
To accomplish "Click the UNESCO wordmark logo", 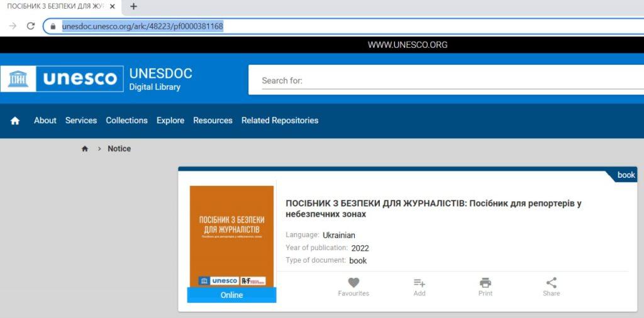I will [80, 79].
